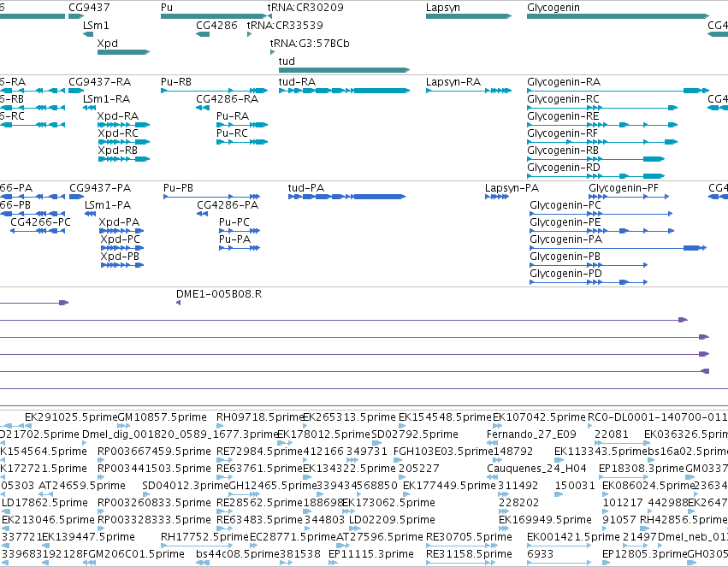728x567 pixels.
Task: Select the CG4286 gene glyph
Action: pyautogui.click(x=203, y=34)
